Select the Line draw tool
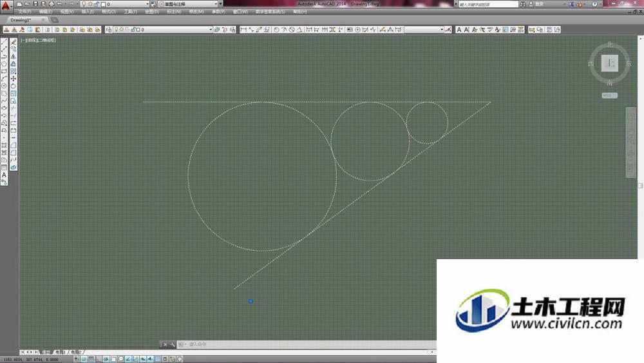644x363 pixels. click(4, 41)
